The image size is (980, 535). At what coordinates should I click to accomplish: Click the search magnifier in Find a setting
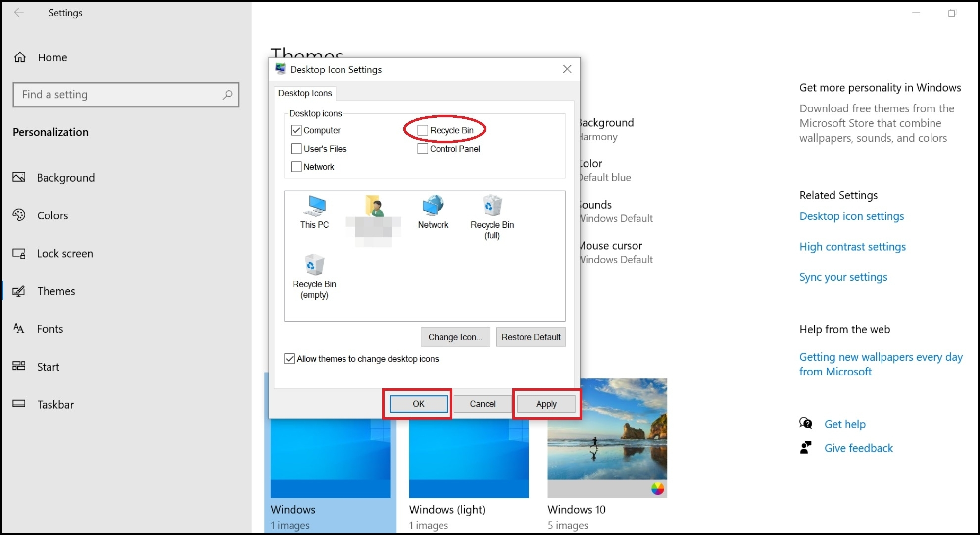[x=227, y=95]
